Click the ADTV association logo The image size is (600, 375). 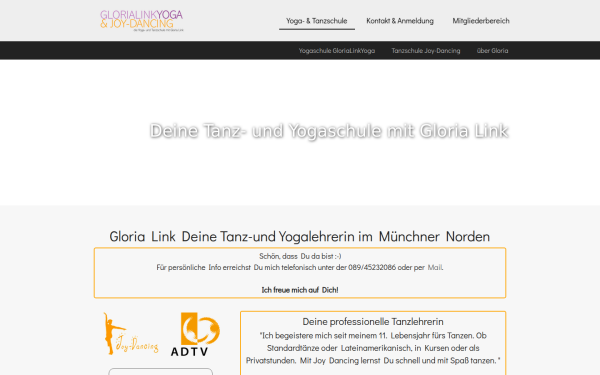coord(195,334)
